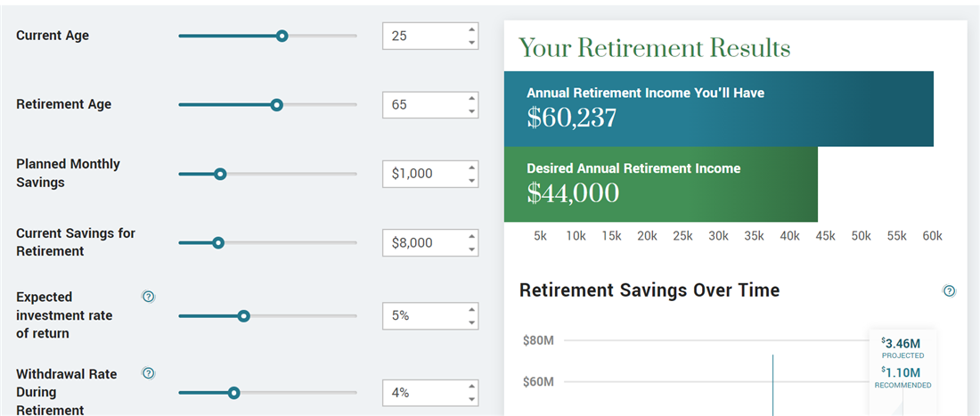980x416 pixels.
Task: Decrease Current Savings for Retirement stepper
Action: tap(471, 249)
